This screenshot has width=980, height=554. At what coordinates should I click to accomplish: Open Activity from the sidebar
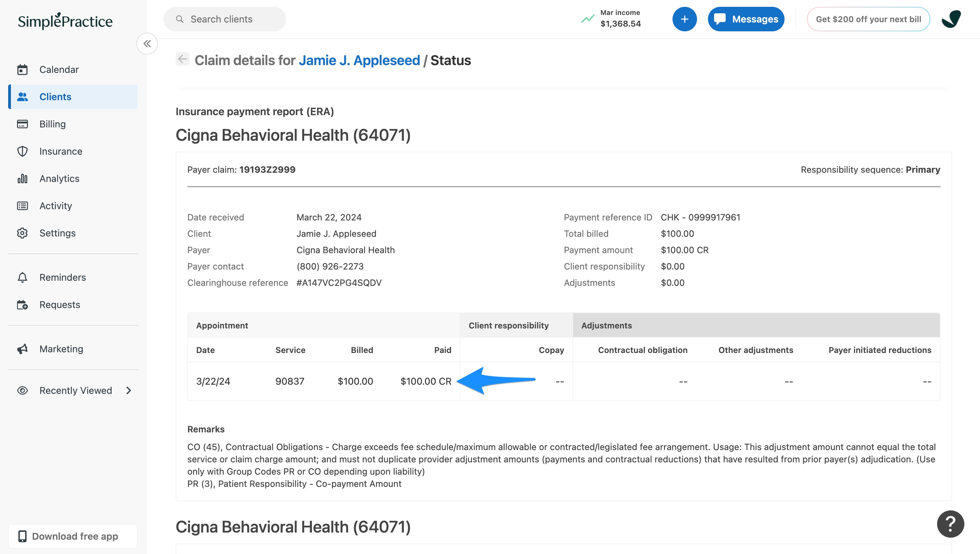[x=73, y=206]
